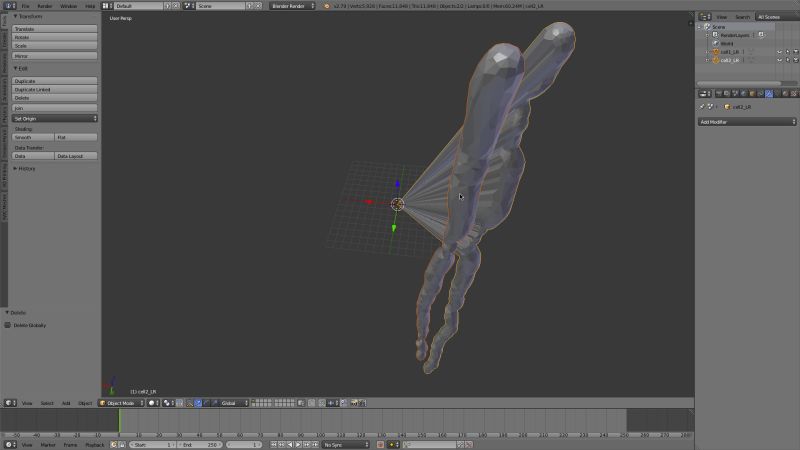Click the Translate button
Screen dimensions: 800x450
(x=55, y=29)
